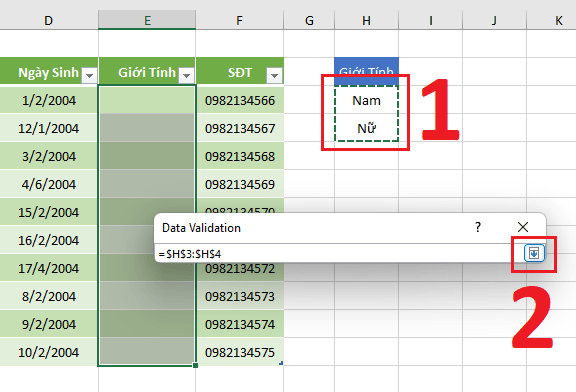Click the date cell 1/2/2004
576x392 pixels.
49,100
